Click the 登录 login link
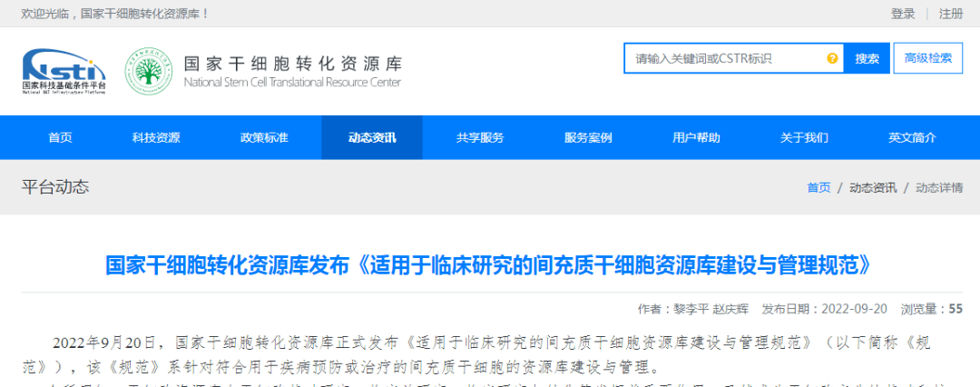The width and height of the screenshot is (980, 387). pyautogui.click(x=903, y=14)
